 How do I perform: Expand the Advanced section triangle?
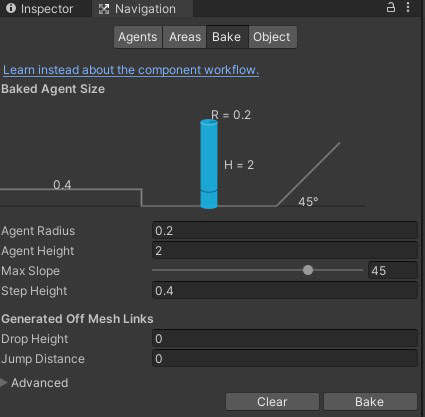4,383
